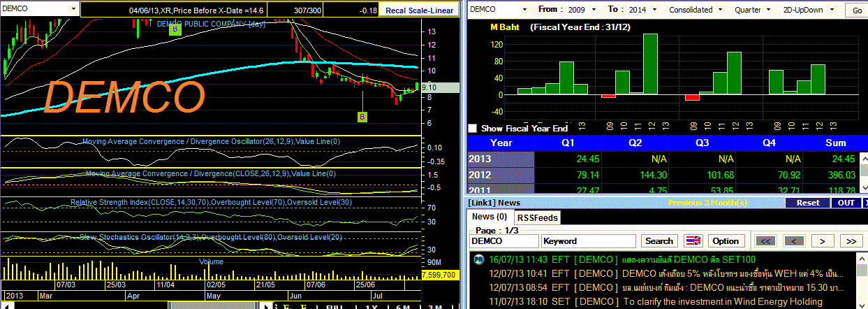Go to last news page with >> button
Screen dimensions: 868x309
tap(851, 240)
